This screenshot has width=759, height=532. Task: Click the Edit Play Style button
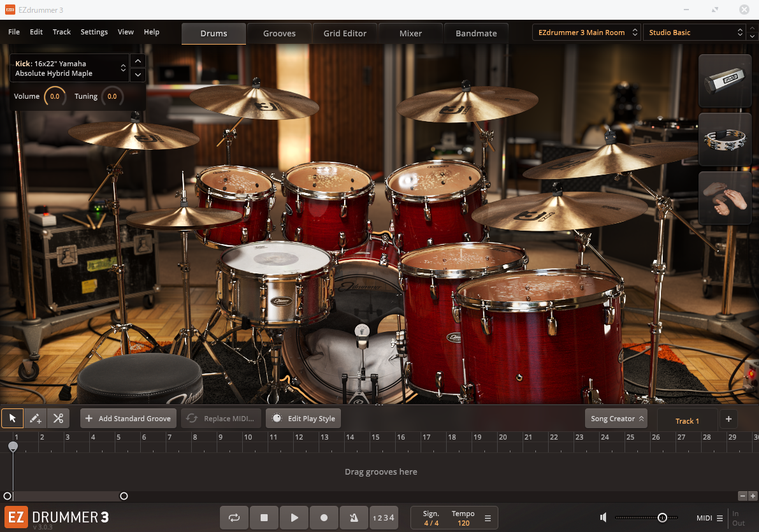pyautogui.click(x=303, y=419)
